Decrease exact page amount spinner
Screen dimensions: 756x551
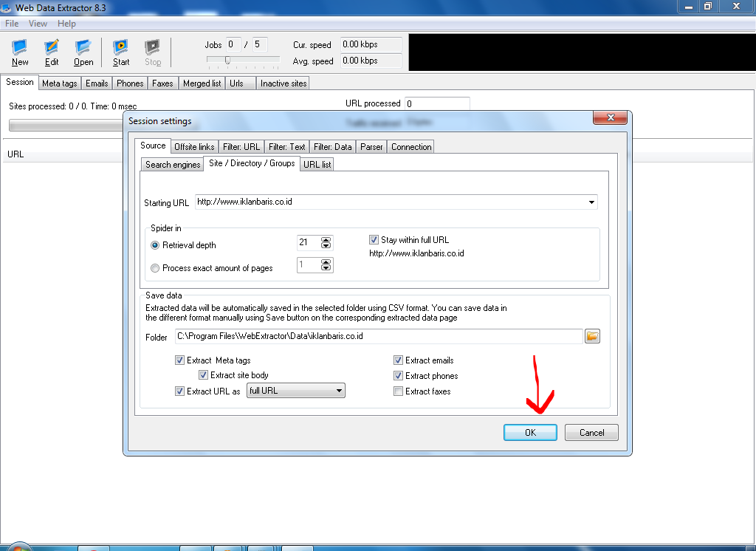[326, 268]
